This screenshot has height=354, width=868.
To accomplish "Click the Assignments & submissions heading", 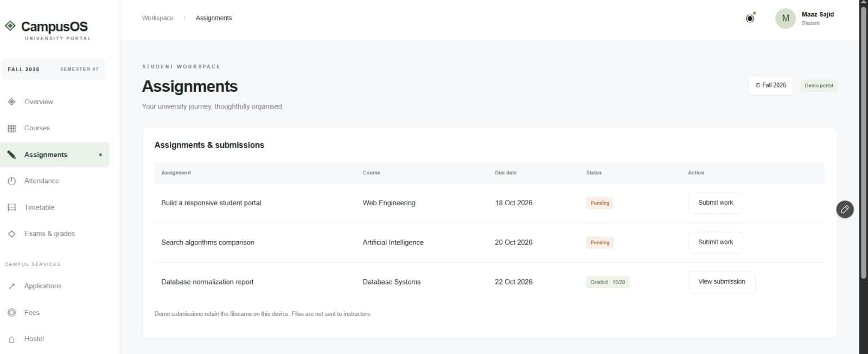I will coord(209,145).
